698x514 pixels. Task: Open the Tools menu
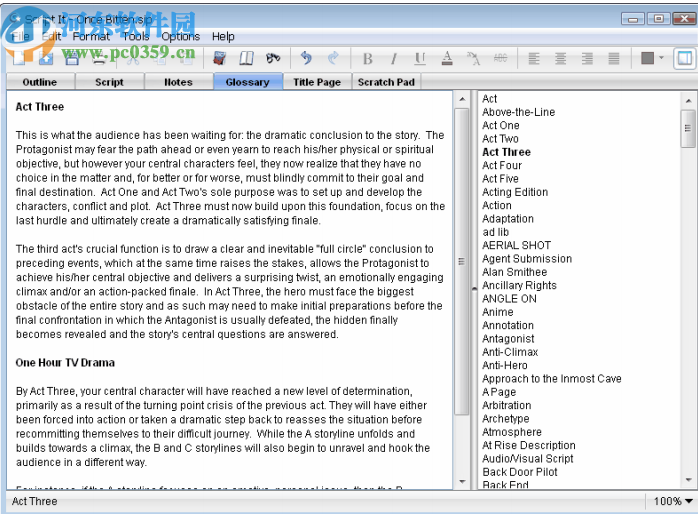(136, 36)
